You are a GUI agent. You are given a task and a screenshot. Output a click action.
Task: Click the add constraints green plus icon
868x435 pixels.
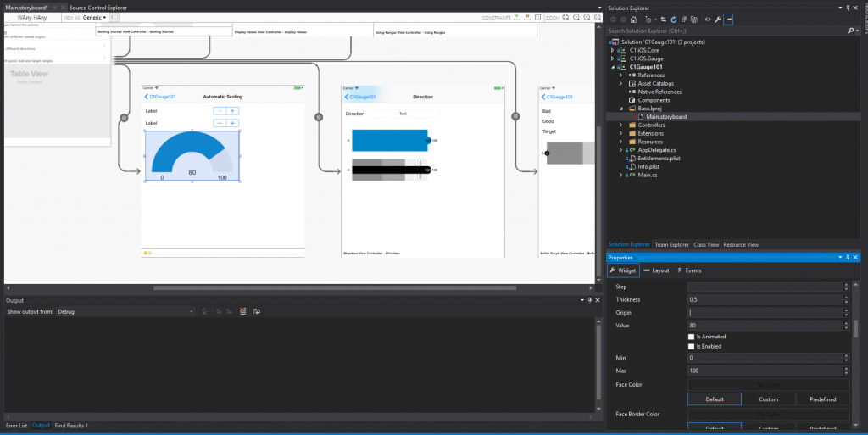[516, 17]
